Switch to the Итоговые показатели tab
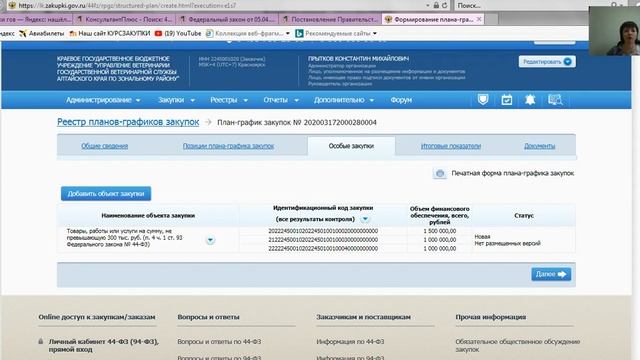This screenshot has height=360, width=640. coord(451,146)
